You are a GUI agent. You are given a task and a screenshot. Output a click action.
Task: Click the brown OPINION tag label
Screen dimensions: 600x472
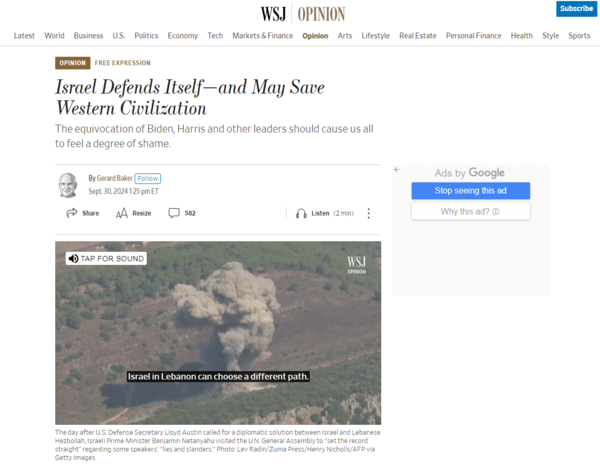[x=73, y=63]
